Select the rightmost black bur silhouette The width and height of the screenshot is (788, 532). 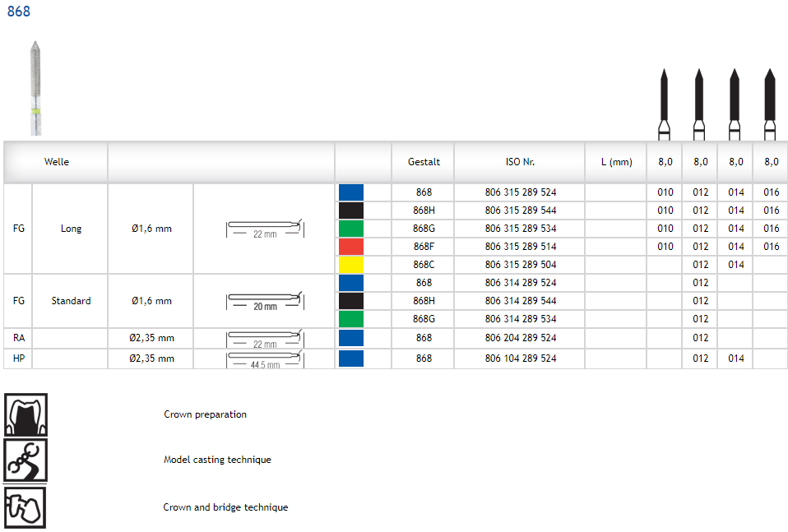pyautogui.click(x=770, y=104)
